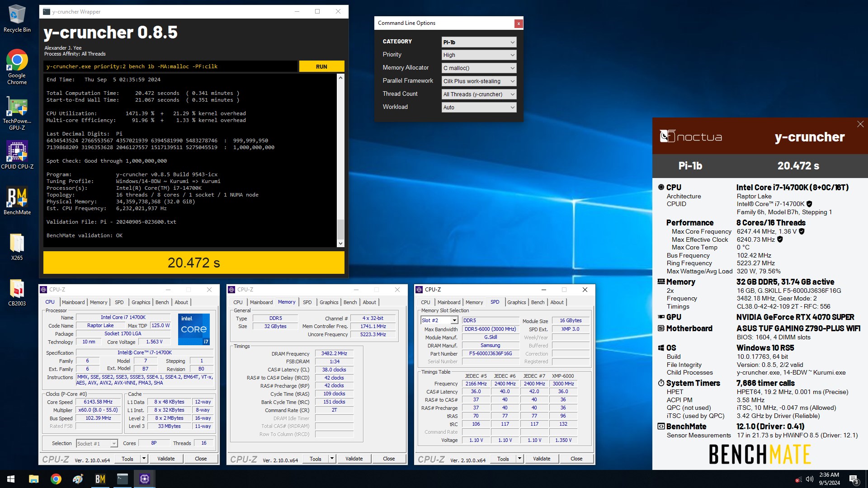This screenshot has height=488, width=868.
Task: Open File Explorer from taskbar
Action: pyautogui.click(x=34, y=479)
